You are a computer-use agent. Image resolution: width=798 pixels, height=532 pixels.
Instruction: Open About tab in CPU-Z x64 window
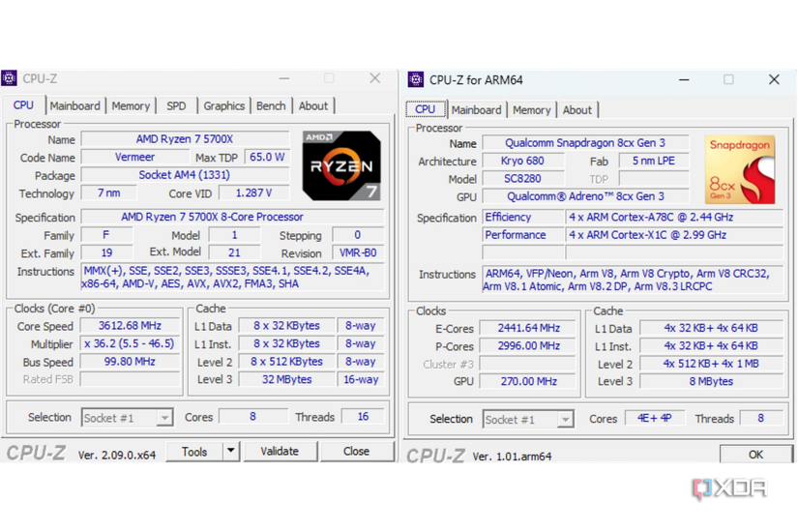coord(313,105)
